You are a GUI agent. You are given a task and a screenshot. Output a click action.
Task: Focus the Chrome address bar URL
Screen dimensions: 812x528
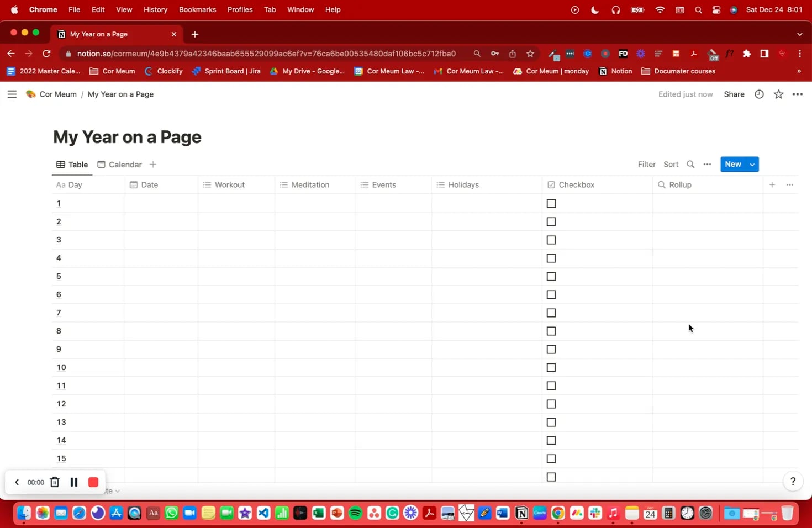pyautogui.click(x=266, y=54)
